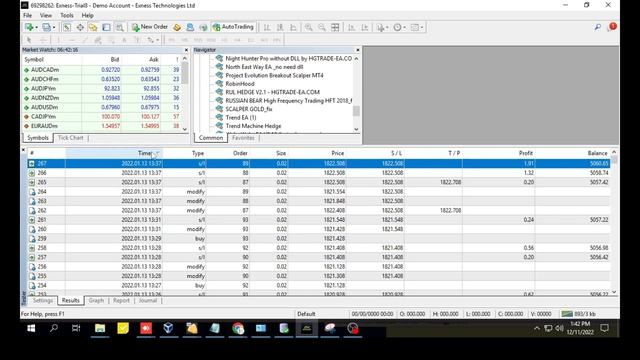Viewport: 640px width, 360px height.
Task: Select the candlestick chart type icon
Action: point(280,27)
